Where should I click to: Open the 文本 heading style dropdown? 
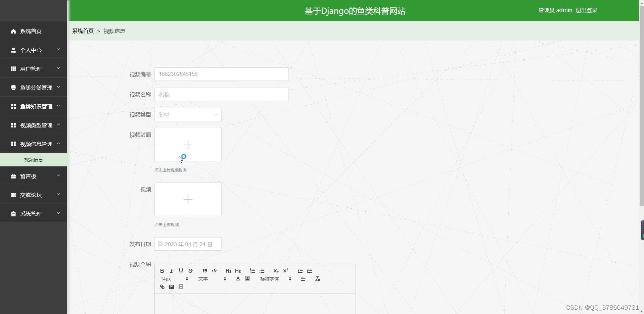212,279
